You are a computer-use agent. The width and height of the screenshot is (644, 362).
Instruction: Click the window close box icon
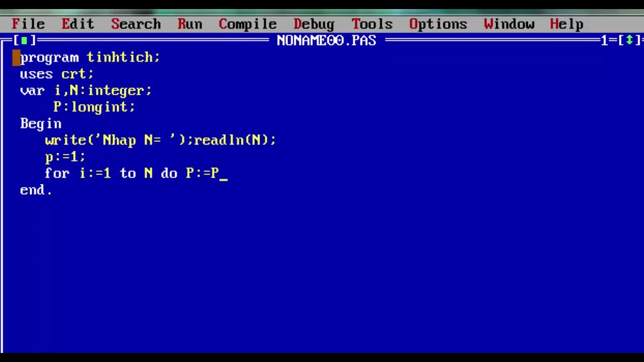24,41
